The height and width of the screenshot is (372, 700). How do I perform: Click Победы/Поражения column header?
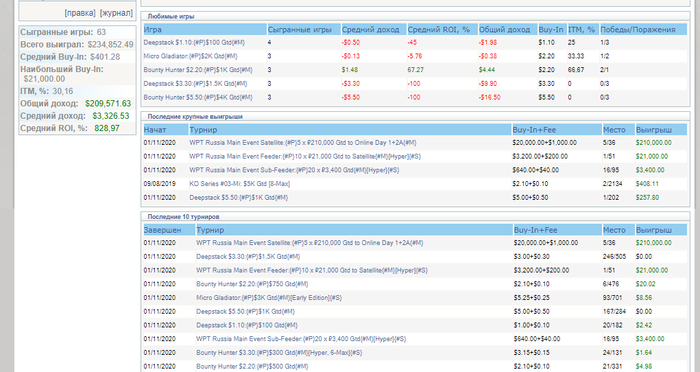(638, 30)
